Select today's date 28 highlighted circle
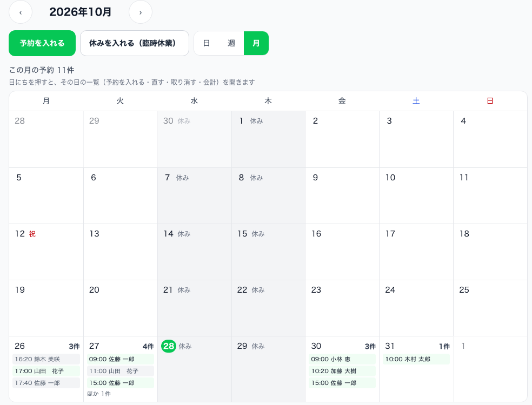The width and height of the screenshot is (532, 405). click(169, 346)
